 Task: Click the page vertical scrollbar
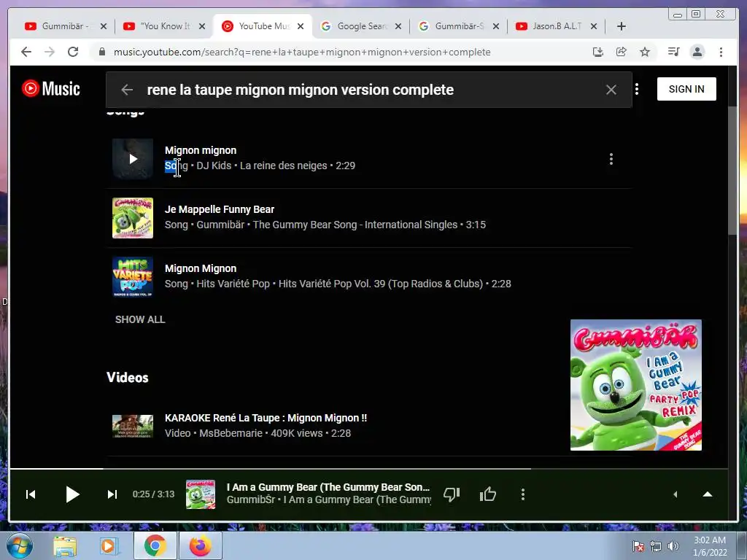click(x=732, y=171)
